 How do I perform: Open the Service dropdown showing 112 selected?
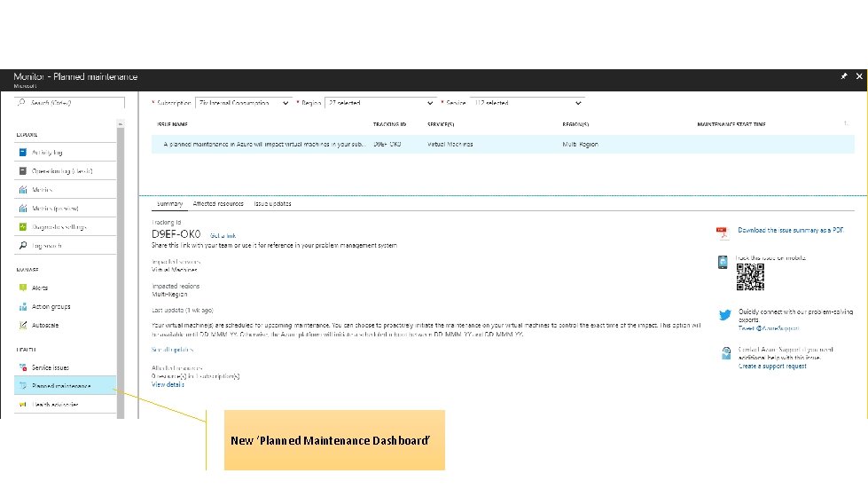528,103
